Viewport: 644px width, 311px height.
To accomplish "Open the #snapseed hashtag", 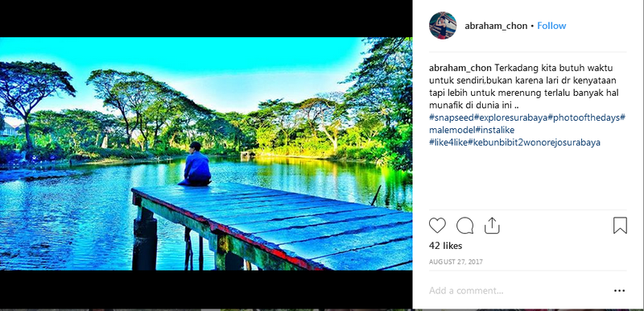I will click(x=452, y=118).
